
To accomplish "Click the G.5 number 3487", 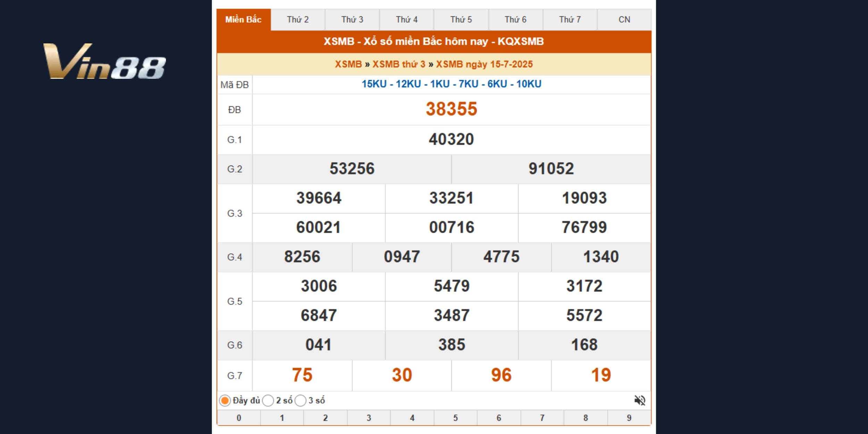I will pos(451,316).
